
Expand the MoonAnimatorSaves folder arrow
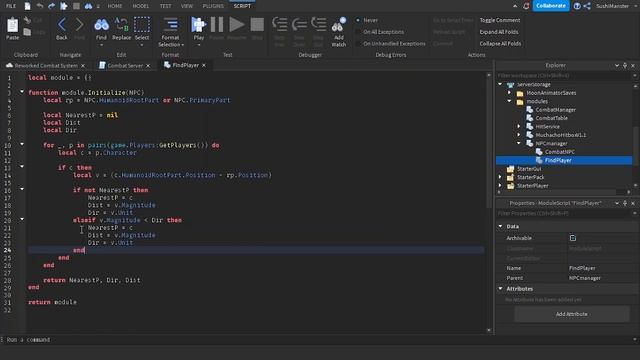coord(509,93)
